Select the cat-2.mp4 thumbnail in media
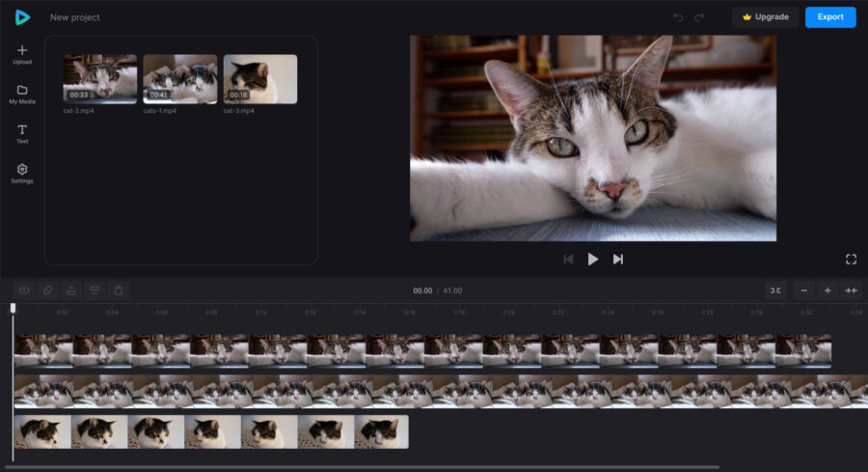868x472 pixels. pyautogui.click(x=100, y=79)
